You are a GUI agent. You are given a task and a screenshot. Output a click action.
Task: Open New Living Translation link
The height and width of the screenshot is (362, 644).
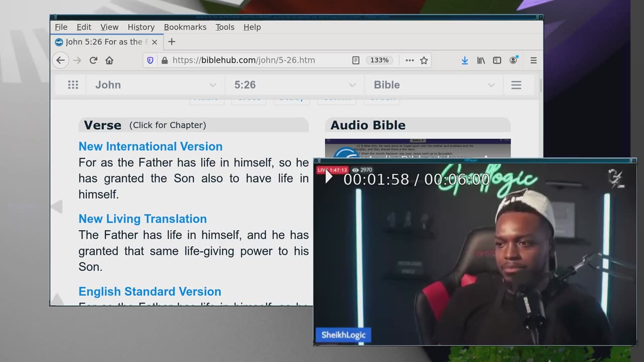point(142,219)
